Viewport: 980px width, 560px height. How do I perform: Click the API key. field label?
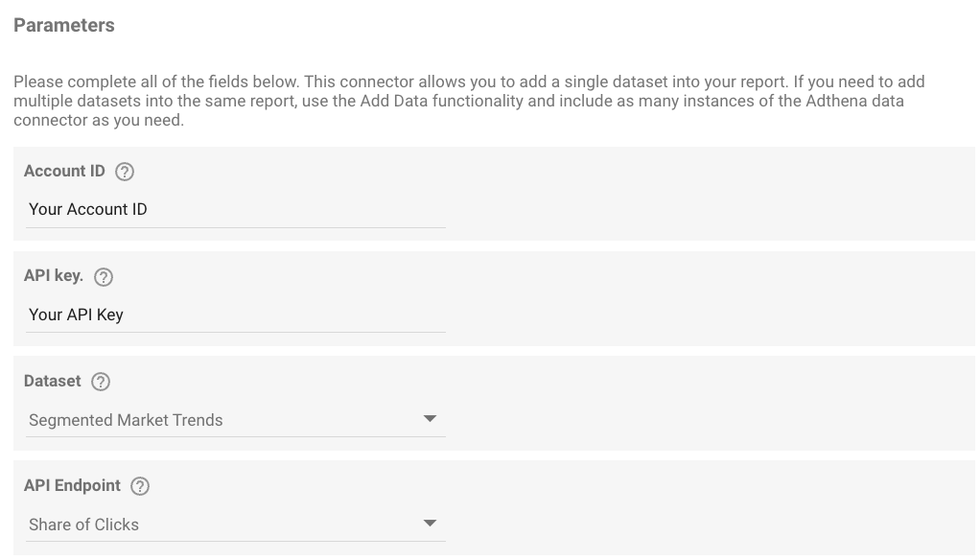pyautogui.click(x=54, y=275)
